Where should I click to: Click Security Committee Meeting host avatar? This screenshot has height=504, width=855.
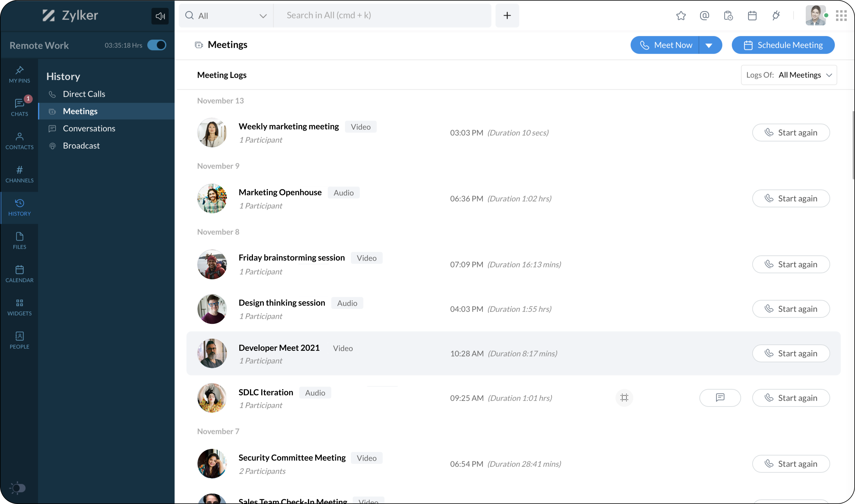[212, 464]
